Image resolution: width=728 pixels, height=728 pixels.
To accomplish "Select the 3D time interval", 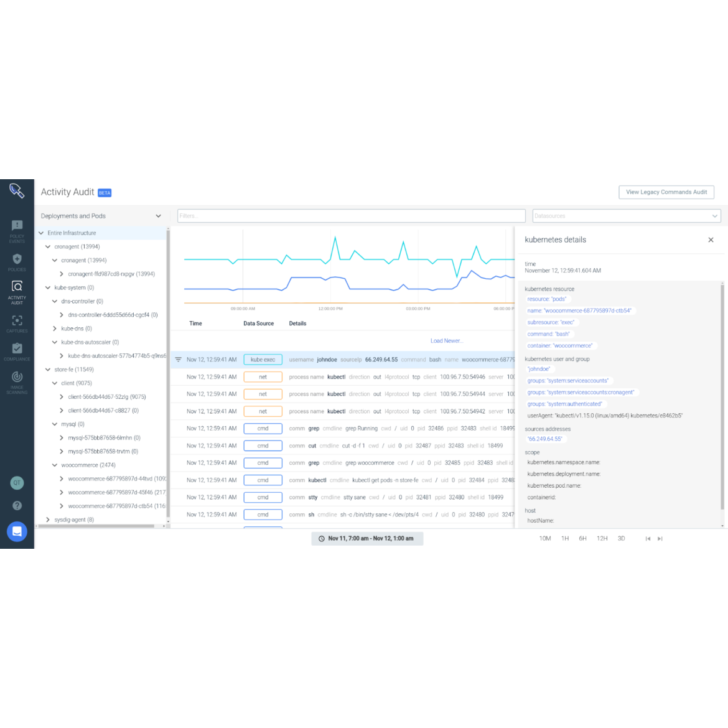I will pyautogui.click(x=621, y=538).
